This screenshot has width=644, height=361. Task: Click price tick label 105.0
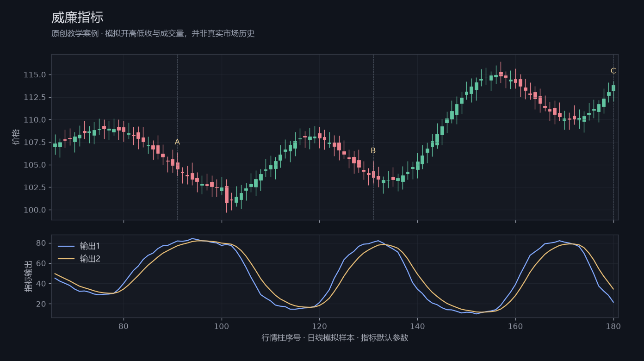35,165
